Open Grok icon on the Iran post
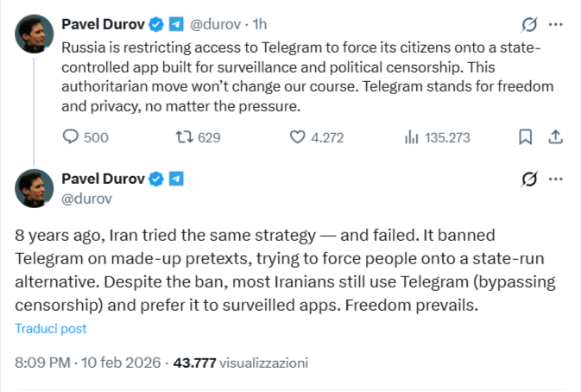This screenshot has width=581, height=392. (x=530, y=180)
